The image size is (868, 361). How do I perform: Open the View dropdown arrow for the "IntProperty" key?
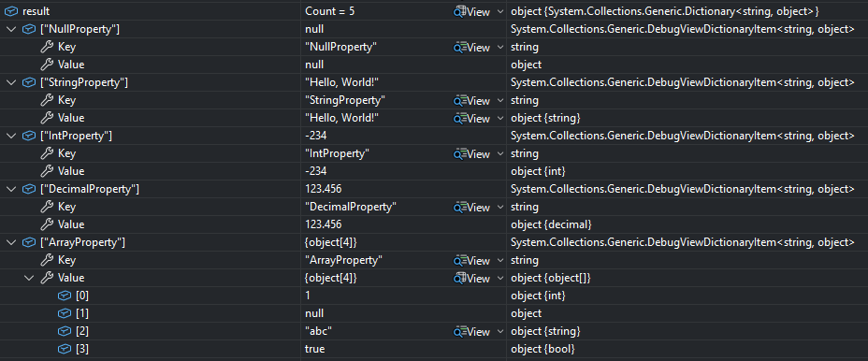[x=500, y=153]
